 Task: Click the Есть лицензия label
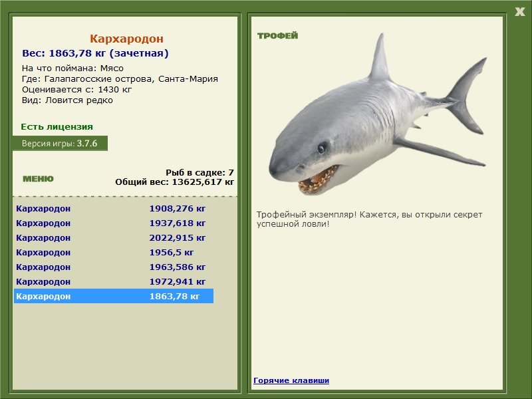57,126
